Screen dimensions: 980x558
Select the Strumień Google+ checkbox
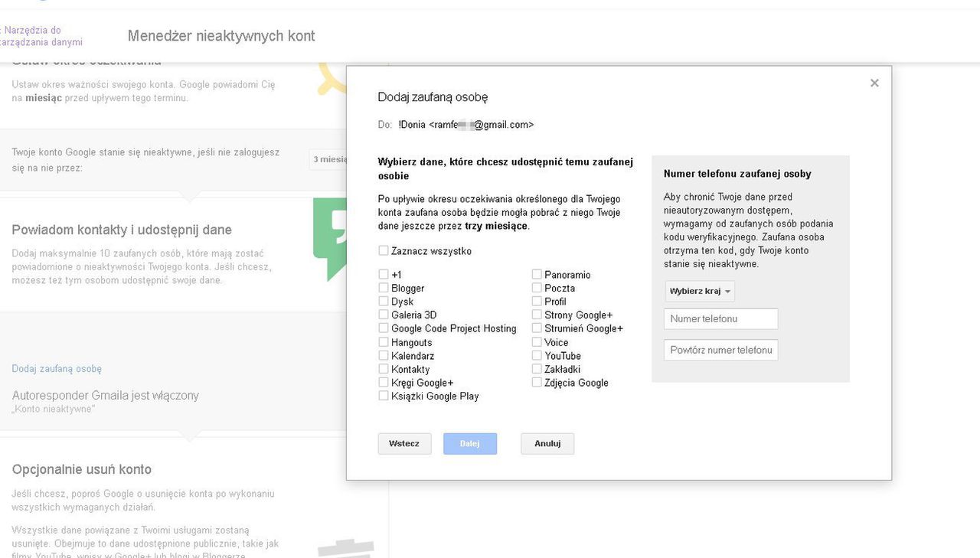[x=537, y=328]
